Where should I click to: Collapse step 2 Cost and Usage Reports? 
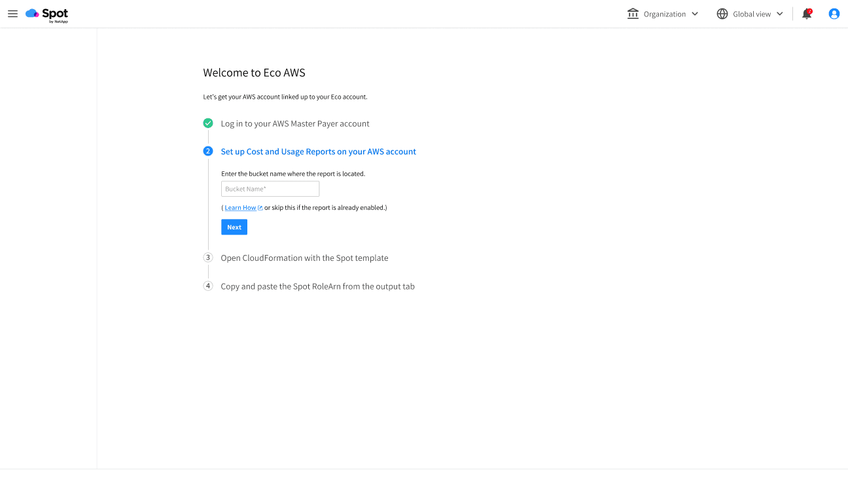[x=208, y=151]
